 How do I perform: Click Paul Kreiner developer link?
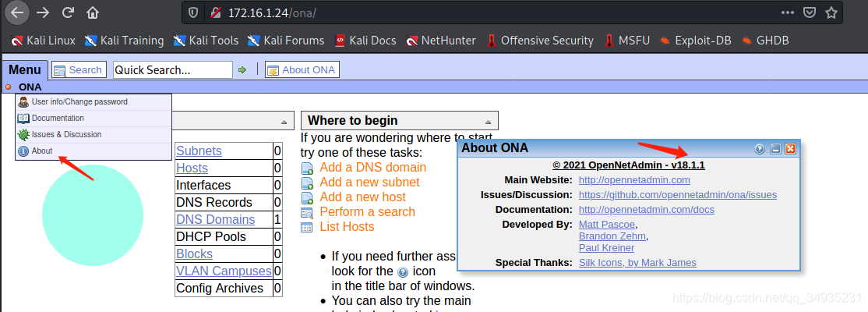pyautogui.click(x=605, y=248)
